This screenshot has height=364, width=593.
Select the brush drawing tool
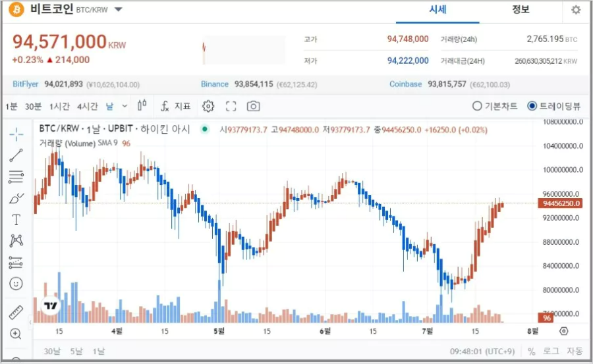coord(16,198)
